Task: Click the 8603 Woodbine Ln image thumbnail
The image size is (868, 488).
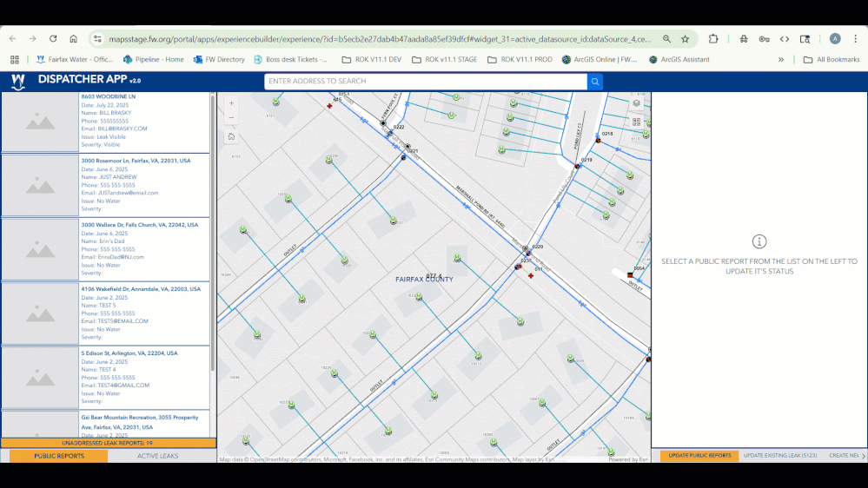Action: click(40, 122)
